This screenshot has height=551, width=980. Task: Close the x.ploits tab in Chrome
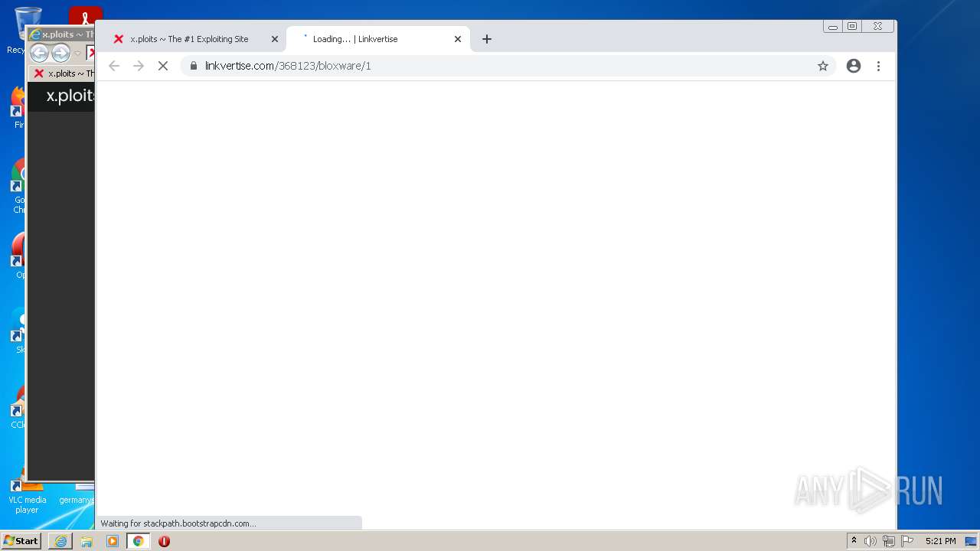pos(275,39)
